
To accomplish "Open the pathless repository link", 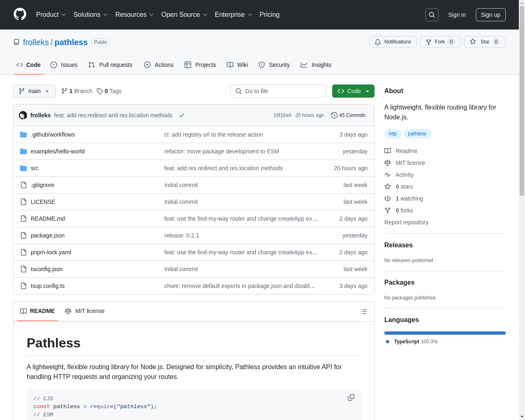I will pyautogui.click(x=71, y=42).
